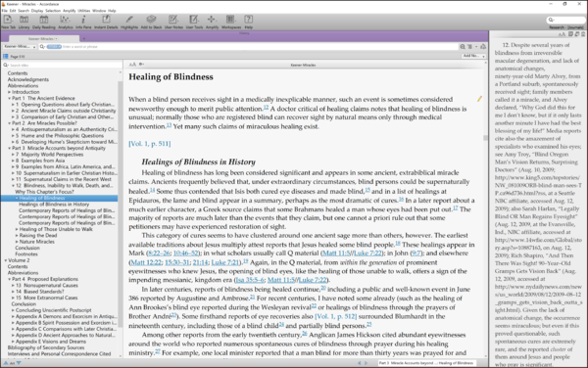This screenshot has height=368, width=588.
Task: Select 15 More Extranormal Cases
Action: (x=46, y=298)
